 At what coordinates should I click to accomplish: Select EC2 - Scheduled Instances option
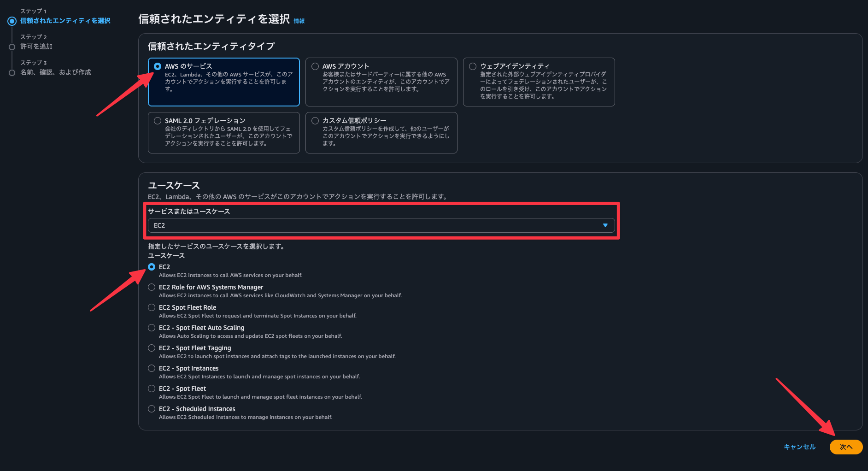(152, 409)
